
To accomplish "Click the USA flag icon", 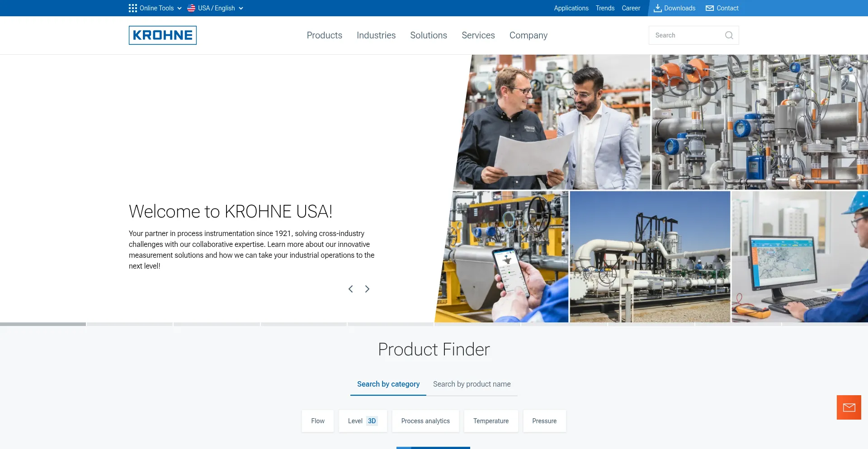I will [x=191, y=8].
